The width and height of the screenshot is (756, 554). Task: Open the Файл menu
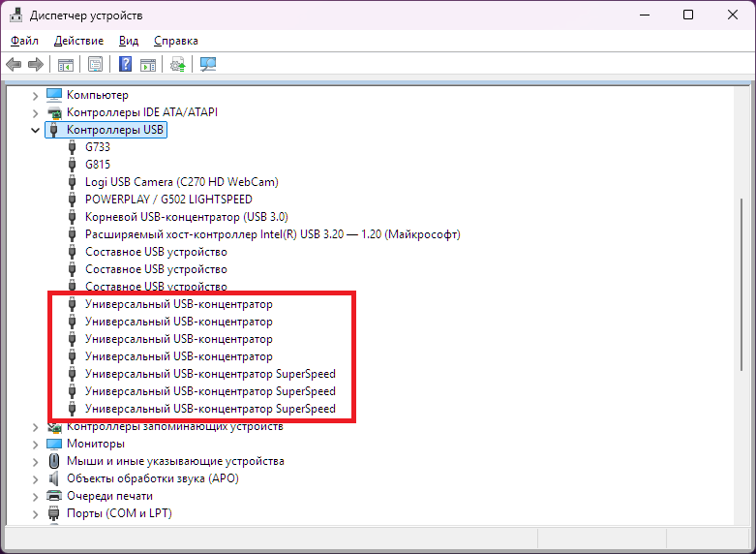coord(25,41)
